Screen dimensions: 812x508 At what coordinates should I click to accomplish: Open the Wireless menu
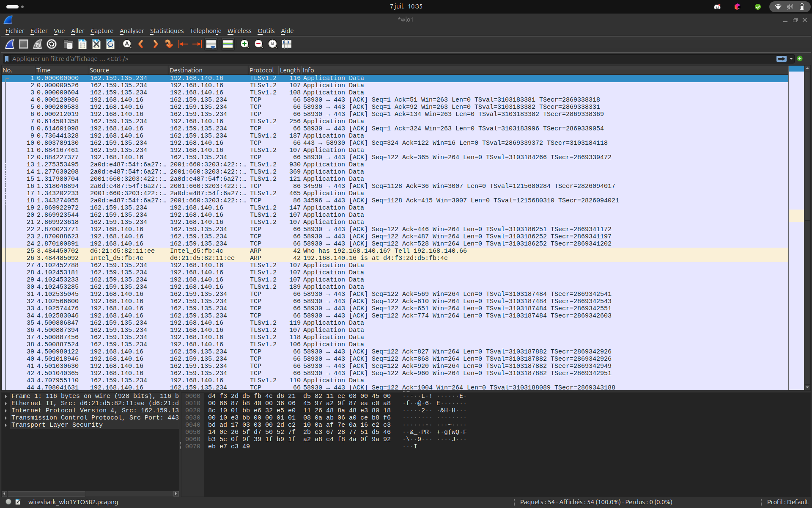tap(239, 31)
